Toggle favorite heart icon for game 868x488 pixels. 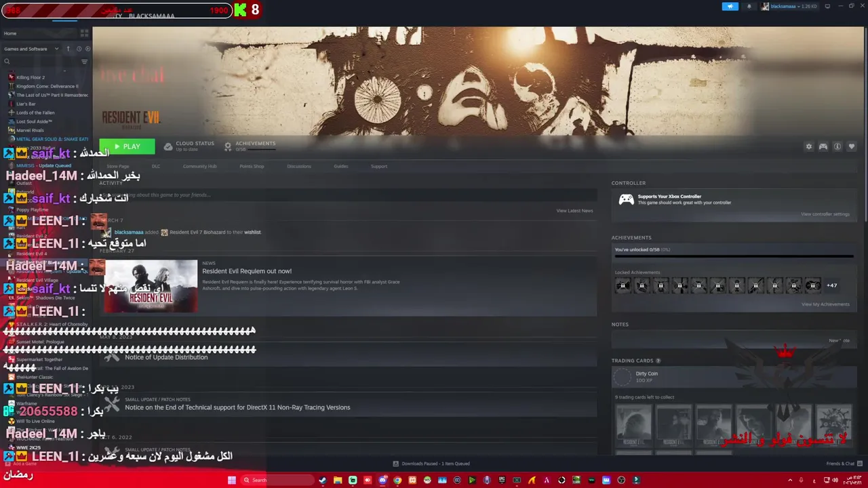[852, 146]
